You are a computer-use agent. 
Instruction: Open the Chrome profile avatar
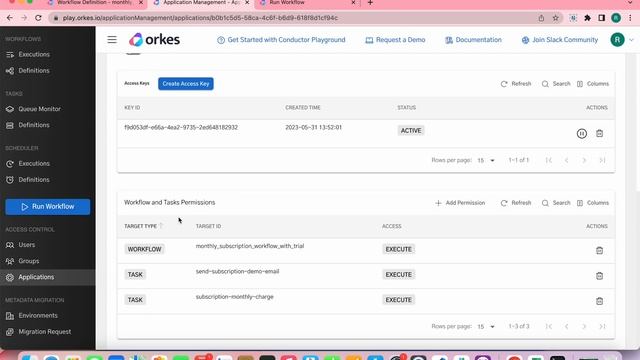click(616, 18)
